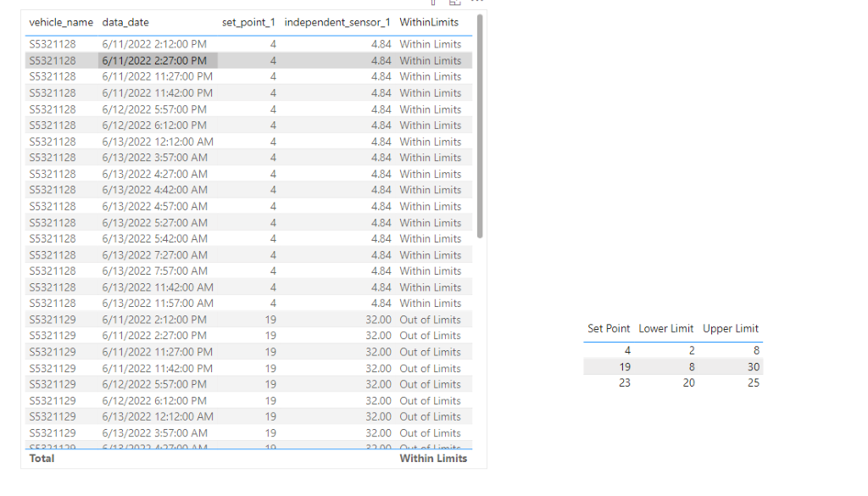Screen dimensions: 868x496
Task: Select the date cell 6/13/2022 11:57:00 AM
Action: 158,304
